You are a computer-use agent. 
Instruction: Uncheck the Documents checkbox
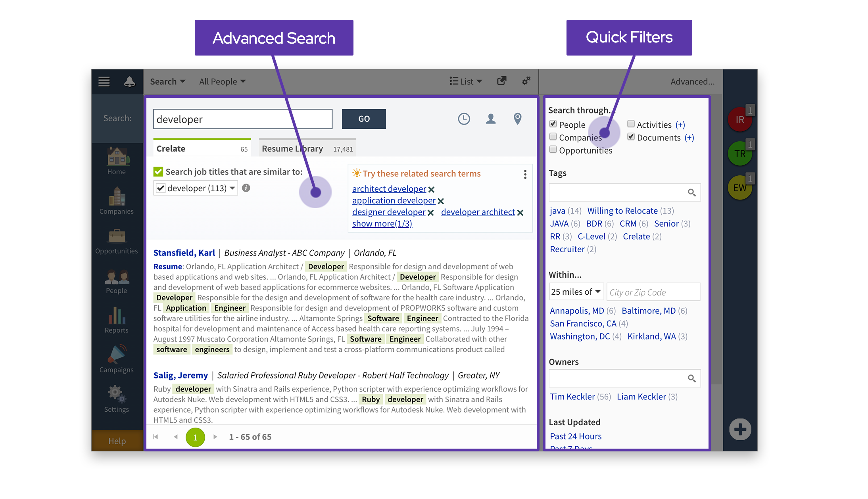tap(631, 137)
